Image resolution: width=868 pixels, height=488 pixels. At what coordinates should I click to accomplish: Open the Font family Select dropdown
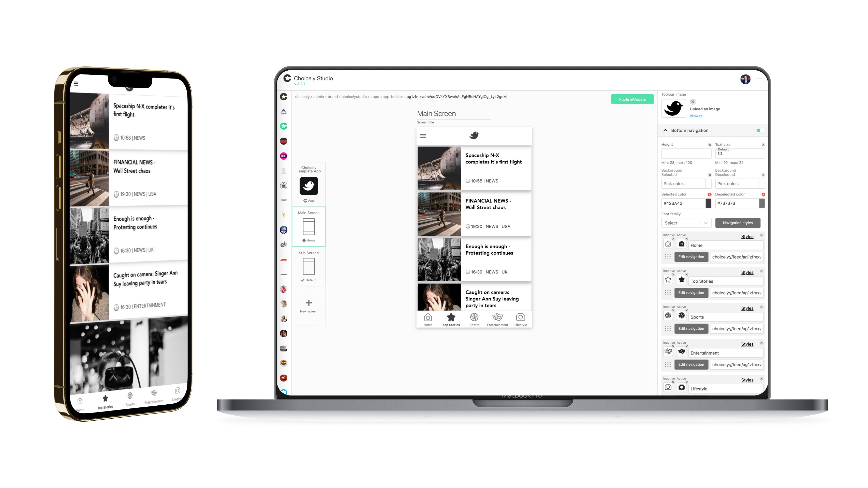click(x=684, y=223)
